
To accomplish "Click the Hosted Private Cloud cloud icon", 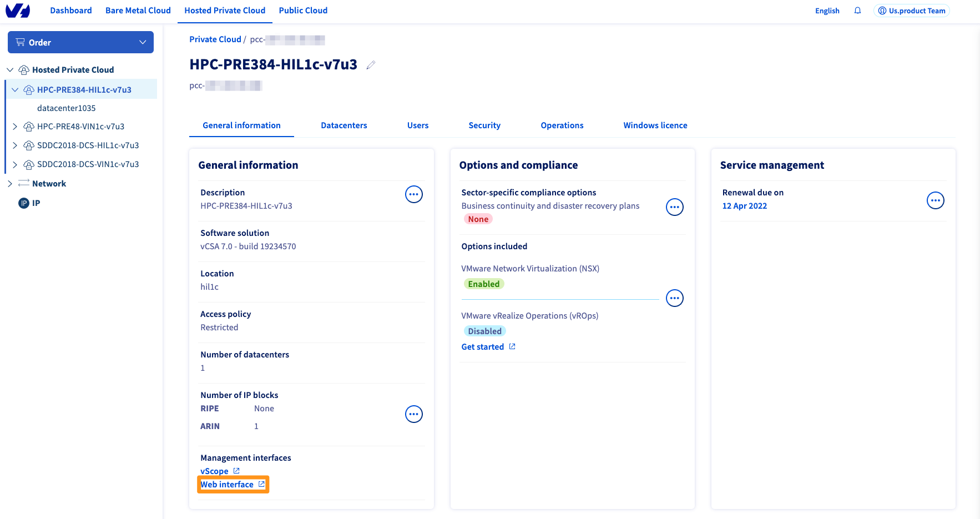I will tap(24, 70).
